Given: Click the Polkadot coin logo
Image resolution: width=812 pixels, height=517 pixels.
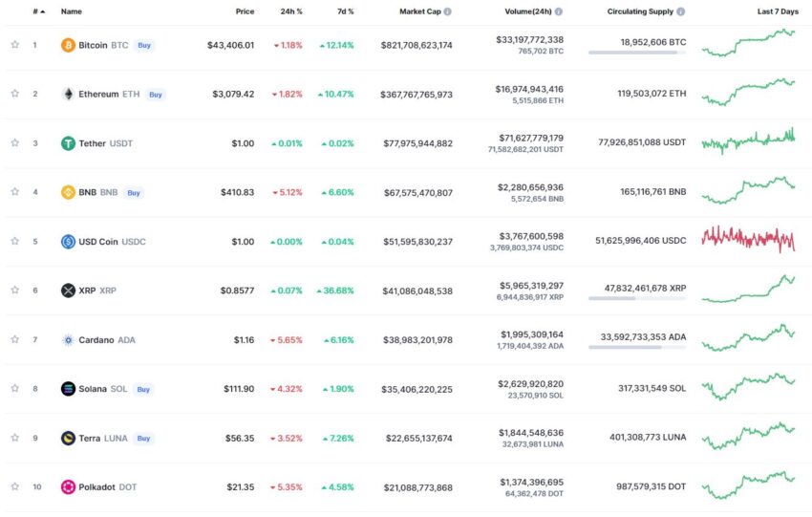Looking at the screenshot, I should [68, 487].
